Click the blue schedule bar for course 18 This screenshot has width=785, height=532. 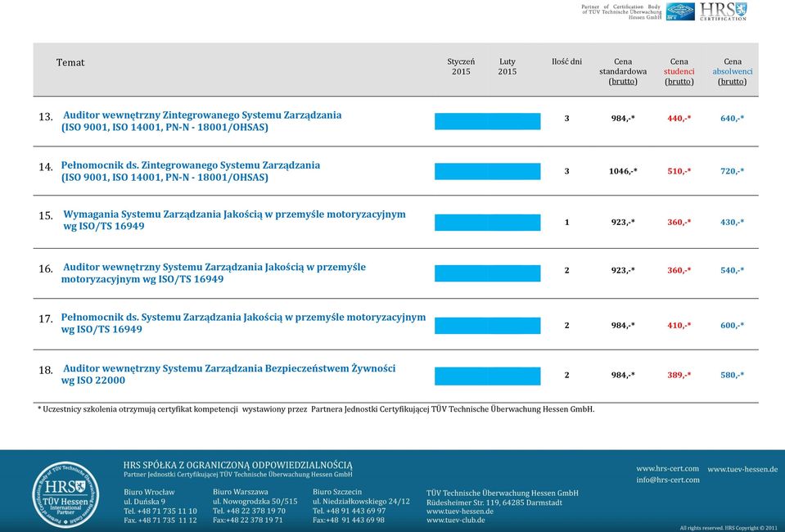pos(488,376)
